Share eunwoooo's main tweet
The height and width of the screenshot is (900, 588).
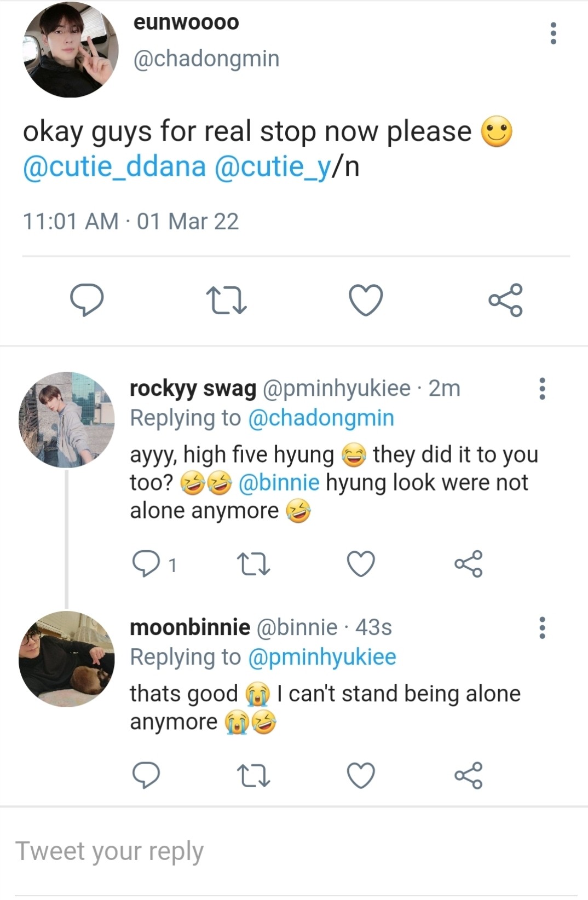coord(505,300)
